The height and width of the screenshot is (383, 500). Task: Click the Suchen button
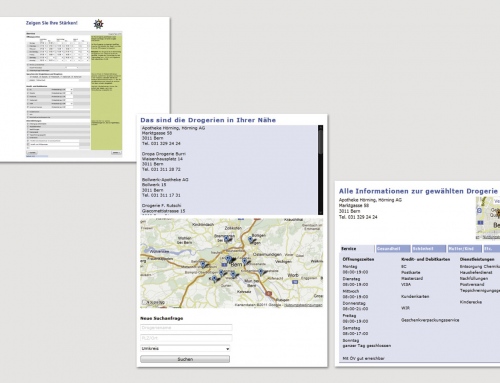185,359
